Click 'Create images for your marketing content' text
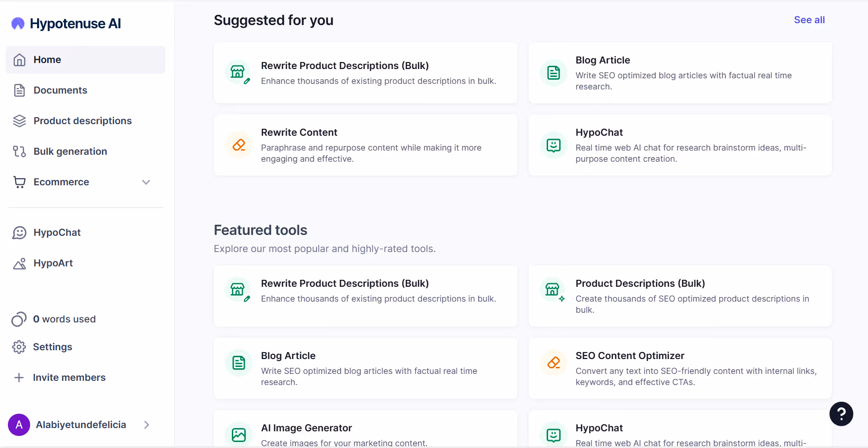Image resolution: width=868 pixels, height=448 pixels. [x=344, y=443]
